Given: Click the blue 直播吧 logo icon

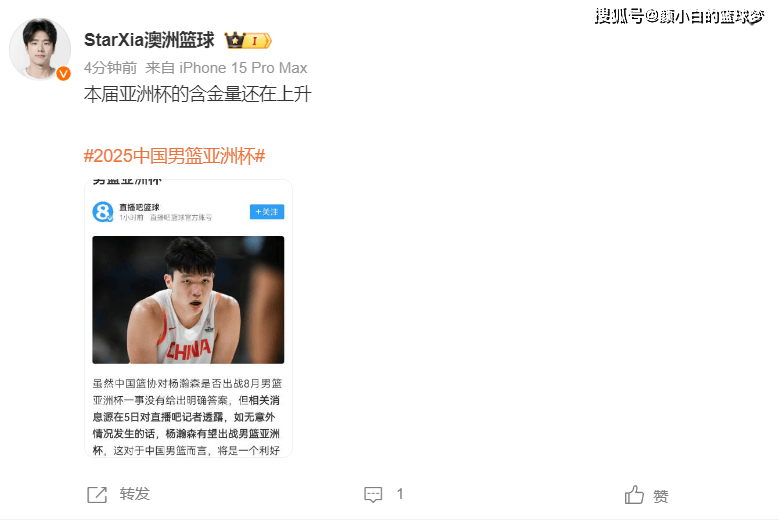Looking at the screenshot, I should 103,212.
